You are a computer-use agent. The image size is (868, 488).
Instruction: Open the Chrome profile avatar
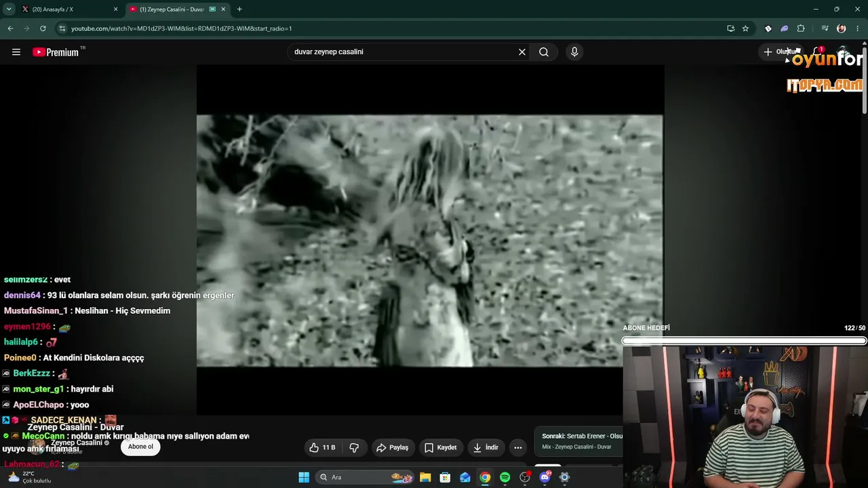click(x=842, y=28)
